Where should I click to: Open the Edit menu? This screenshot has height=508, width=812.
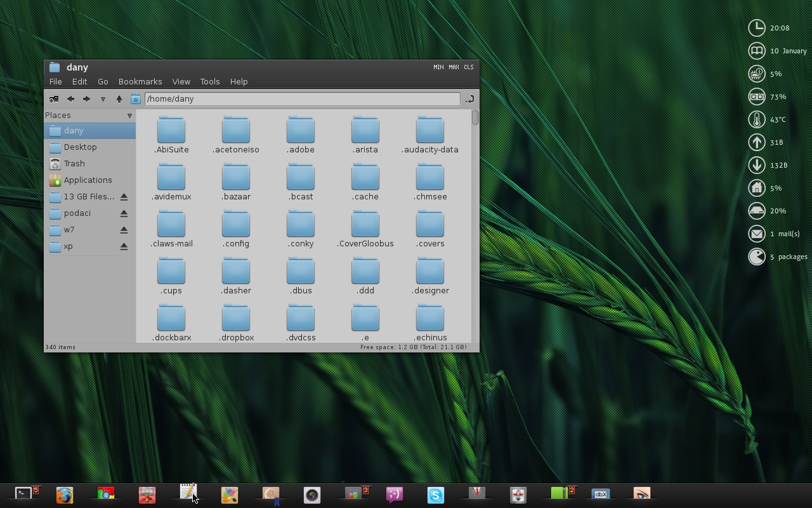(x=79, y=81)
